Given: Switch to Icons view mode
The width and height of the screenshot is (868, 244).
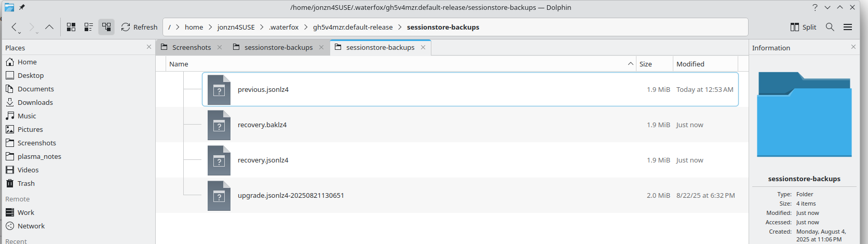Looking at the screenshot, I should pyautogui.click(x=71, y=27).
